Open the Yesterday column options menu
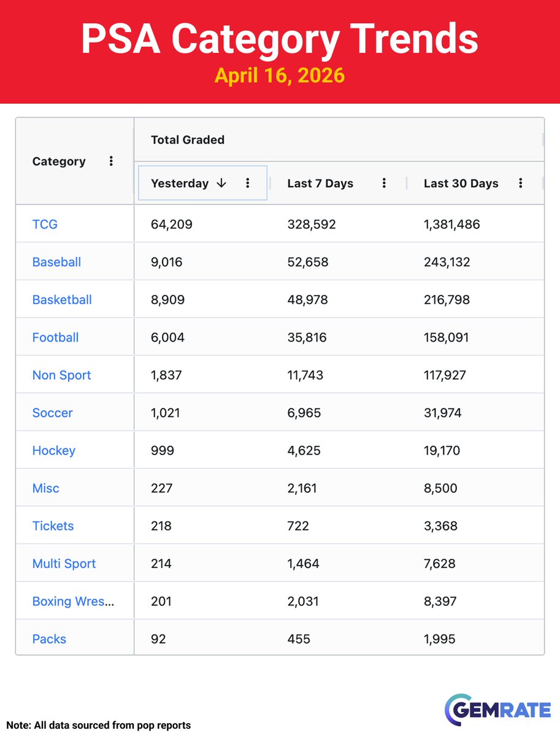The width and height of the screenshot is (560, 736). pos(248,183)
